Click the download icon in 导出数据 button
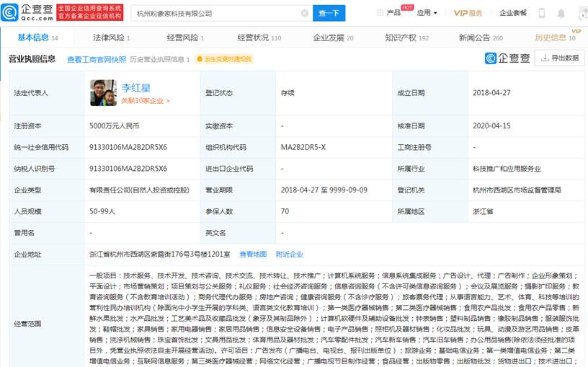This screenshot has height=367, width=588. coord(545,58)
